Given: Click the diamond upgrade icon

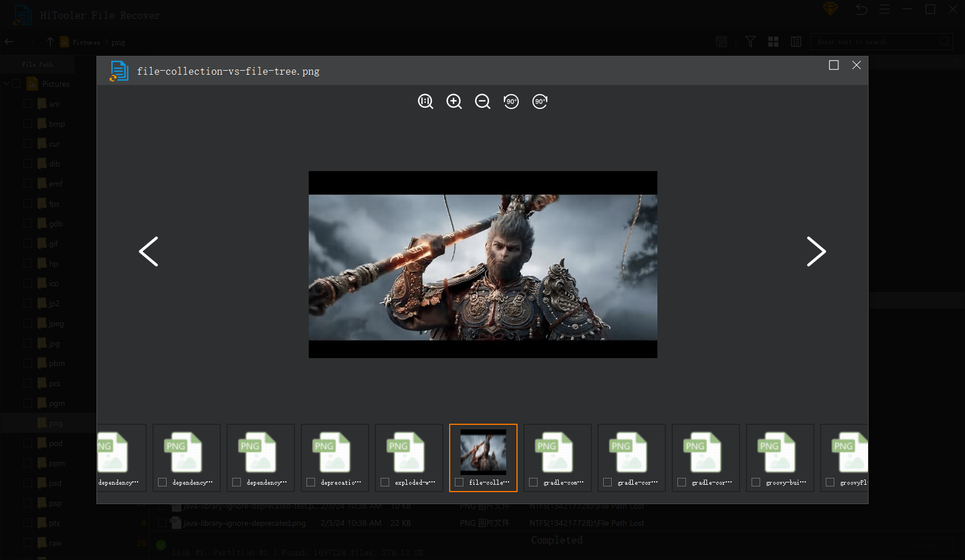Looking at the screenshot, I should [830, 9].
